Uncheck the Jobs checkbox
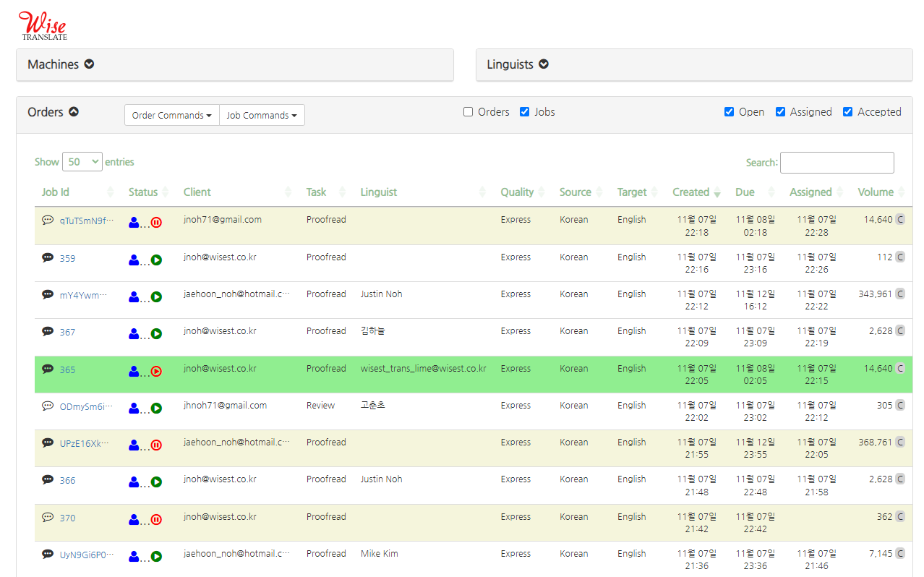The height and width of the screenshot is (577, 924). (x=525, y=112)
